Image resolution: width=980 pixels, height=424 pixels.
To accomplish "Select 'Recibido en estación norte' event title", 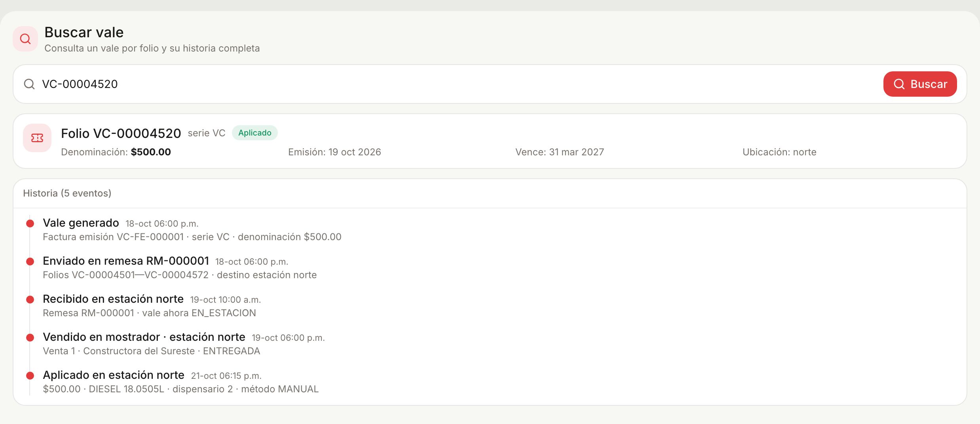I will [x=113, y=299].
